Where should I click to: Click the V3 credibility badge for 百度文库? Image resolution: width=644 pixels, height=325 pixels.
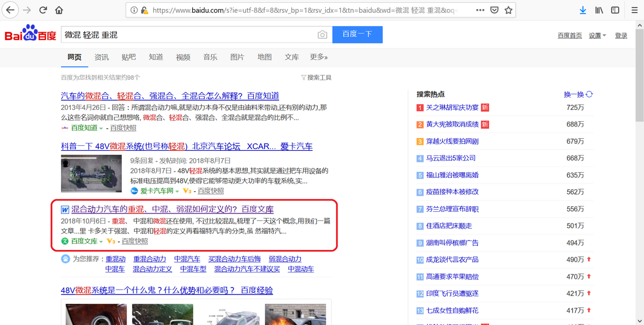[111, 242]
